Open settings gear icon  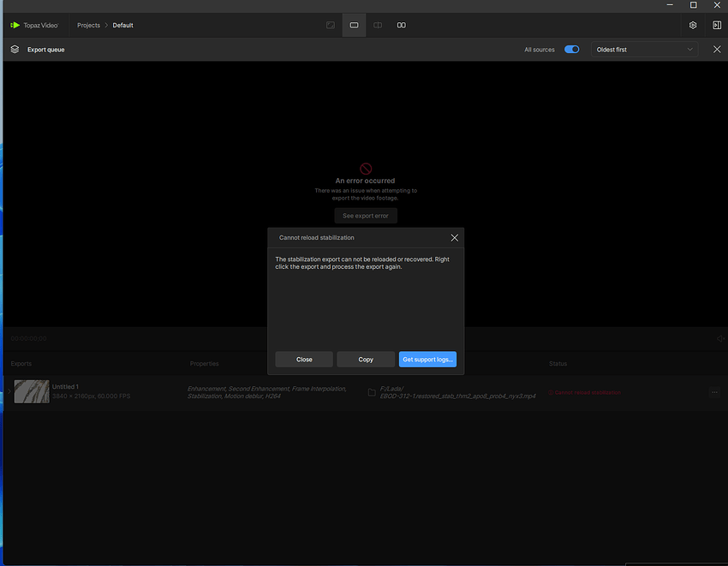pos(693,25)
